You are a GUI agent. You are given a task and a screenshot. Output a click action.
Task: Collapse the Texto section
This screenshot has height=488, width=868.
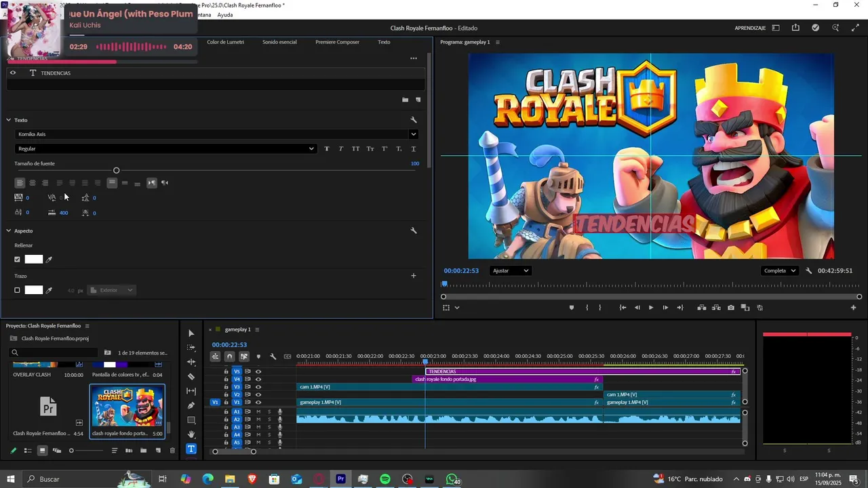click(9, 120)
